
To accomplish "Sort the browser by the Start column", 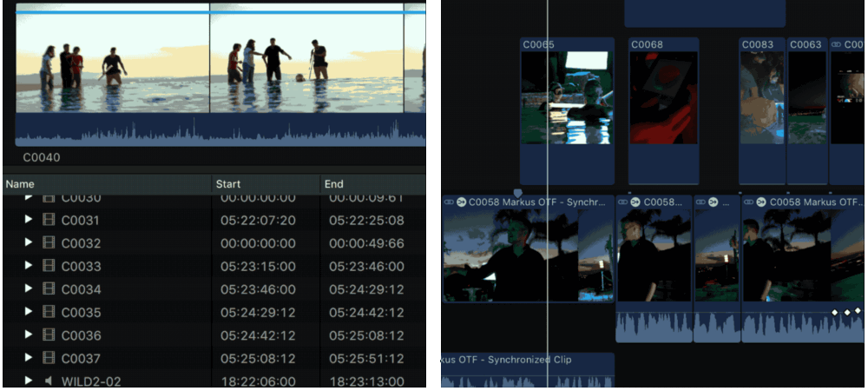I will click(266, 184).
